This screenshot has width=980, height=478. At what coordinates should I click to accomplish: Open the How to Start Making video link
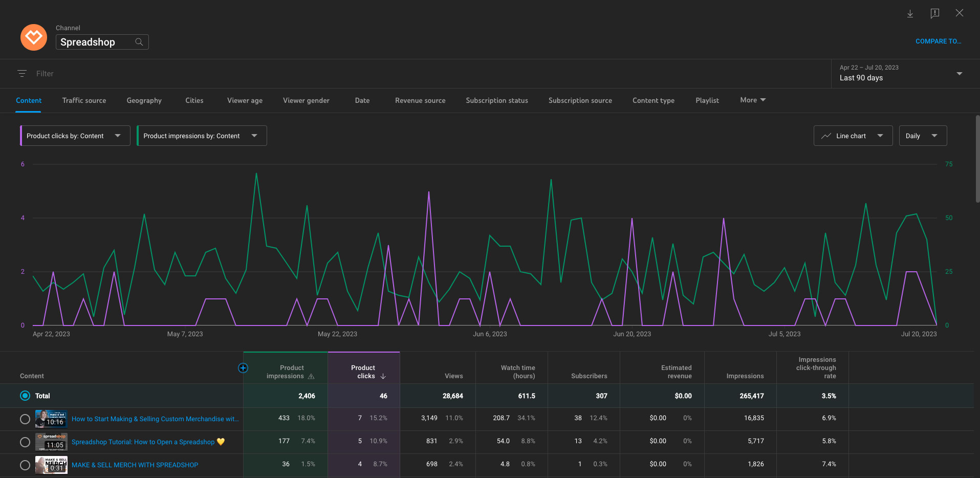155,419
